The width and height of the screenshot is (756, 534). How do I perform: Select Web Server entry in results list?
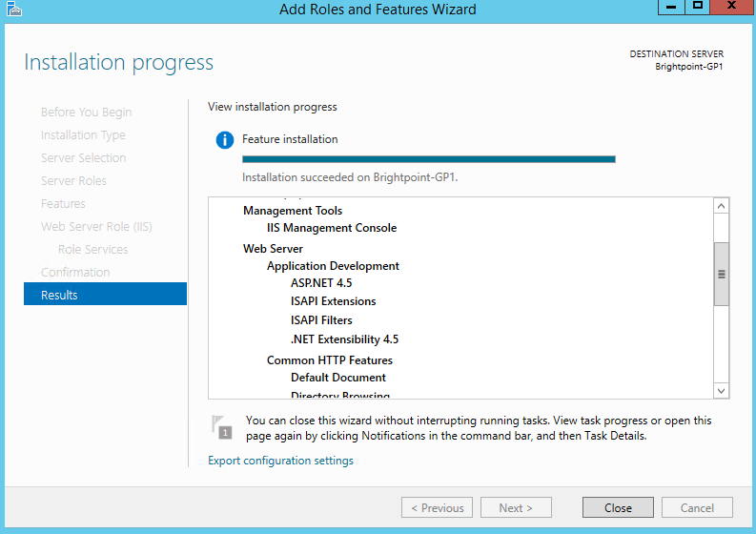[x=273, y=248]
